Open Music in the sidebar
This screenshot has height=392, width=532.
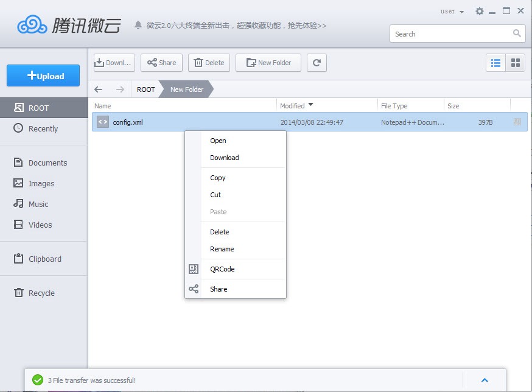[44, 205]
